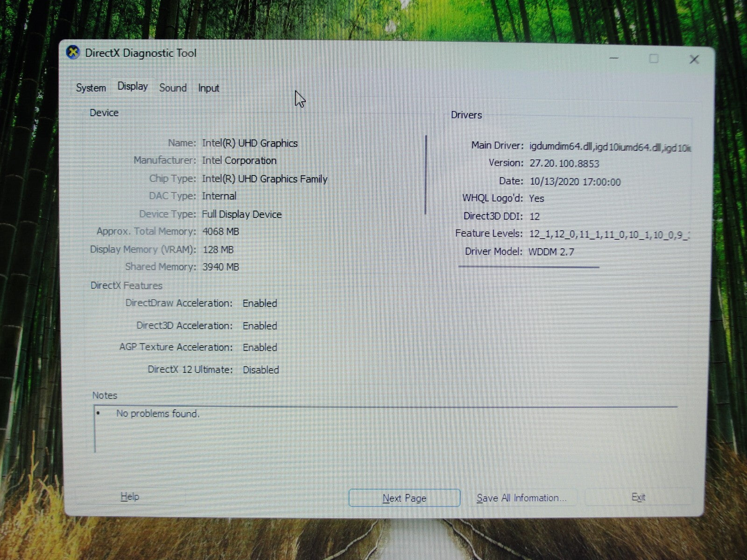The height and width of the screenshot is (560, 747).
Task: Click the DirectX Diagnostic Tool title icon
Action: pyautogui.click(x=73, y=52)
